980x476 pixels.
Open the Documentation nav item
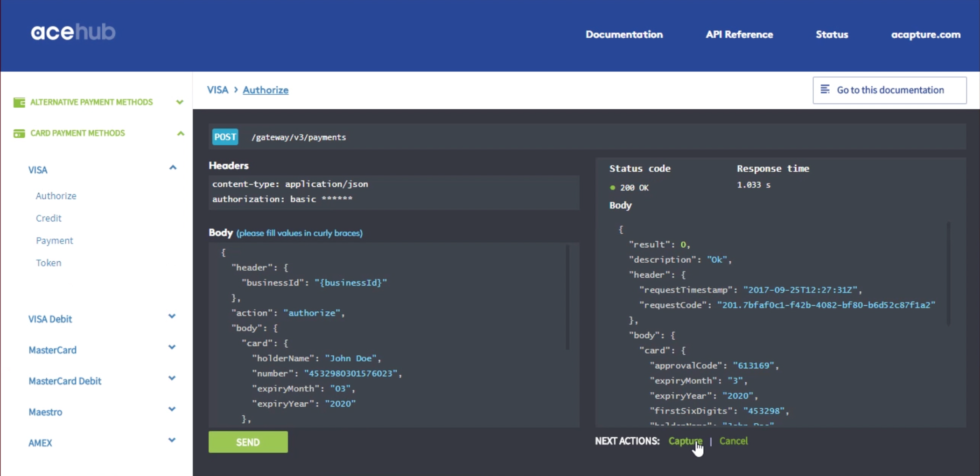(x=624, y=35)
